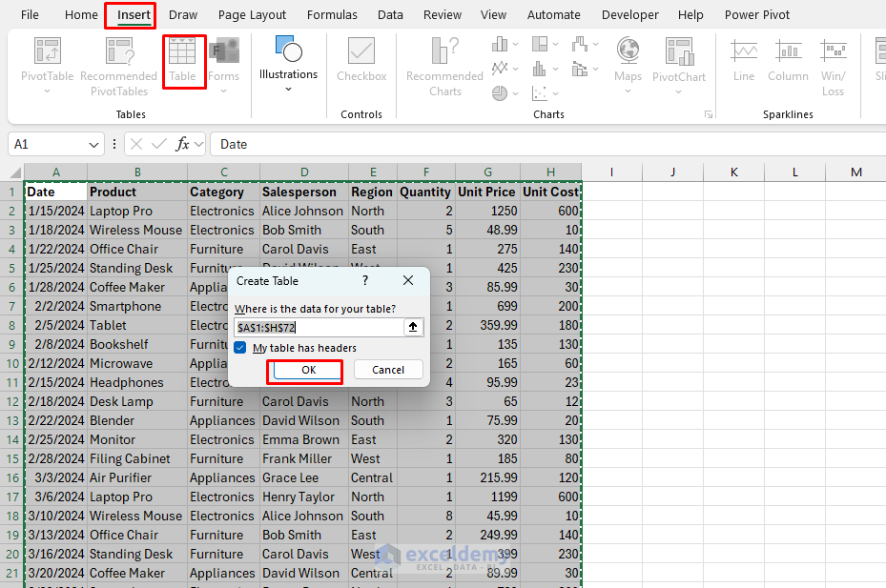Image resolution: width=886 pixels, height=588 pixels.
Task: Click Cancel in Create Table dialog
Action: click(x=388, y=370)
